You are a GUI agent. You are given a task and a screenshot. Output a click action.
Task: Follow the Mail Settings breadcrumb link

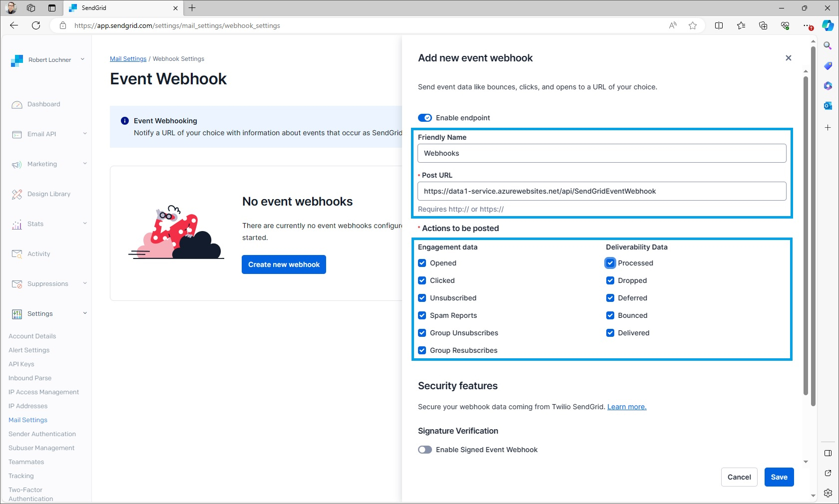128,59
